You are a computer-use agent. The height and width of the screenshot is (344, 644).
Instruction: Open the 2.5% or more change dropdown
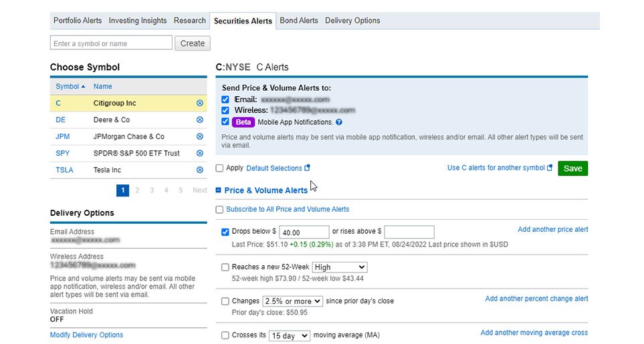coord(293,301)
